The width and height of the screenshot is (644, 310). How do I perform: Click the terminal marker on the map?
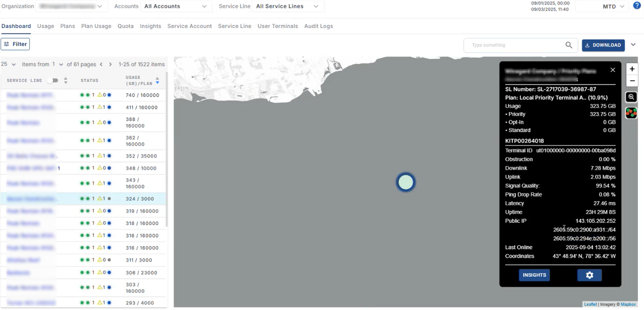click(x=405, y=182)
